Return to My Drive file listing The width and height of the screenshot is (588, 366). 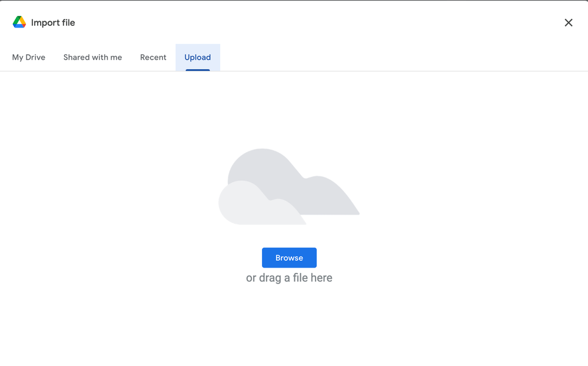pos(28,57)
